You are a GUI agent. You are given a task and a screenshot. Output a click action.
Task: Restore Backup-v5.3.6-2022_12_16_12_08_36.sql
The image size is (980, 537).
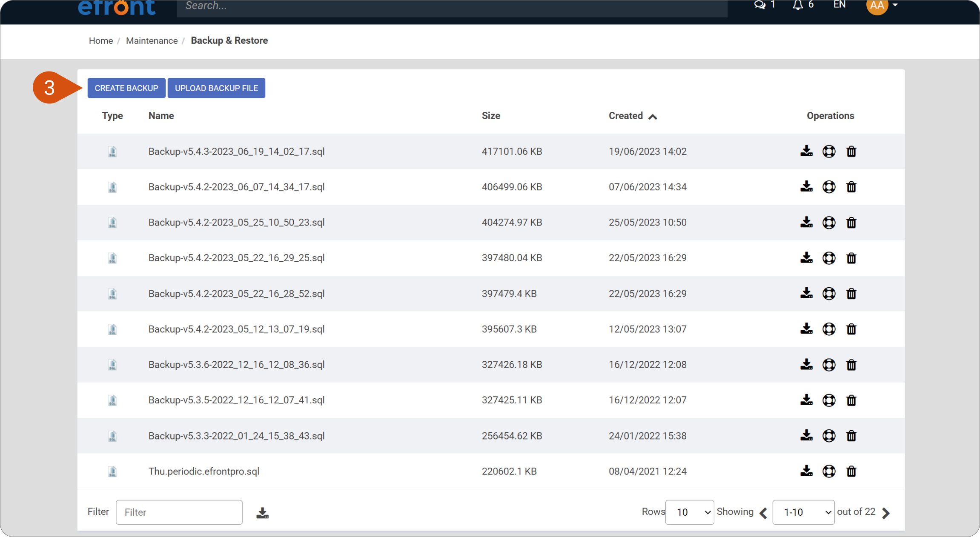click(x=829, y=365)
